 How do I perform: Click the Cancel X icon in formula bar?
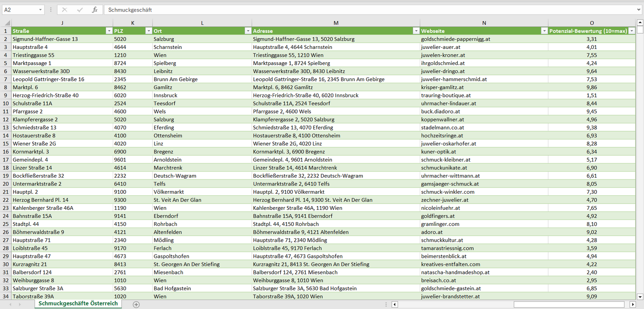point(65,10)
